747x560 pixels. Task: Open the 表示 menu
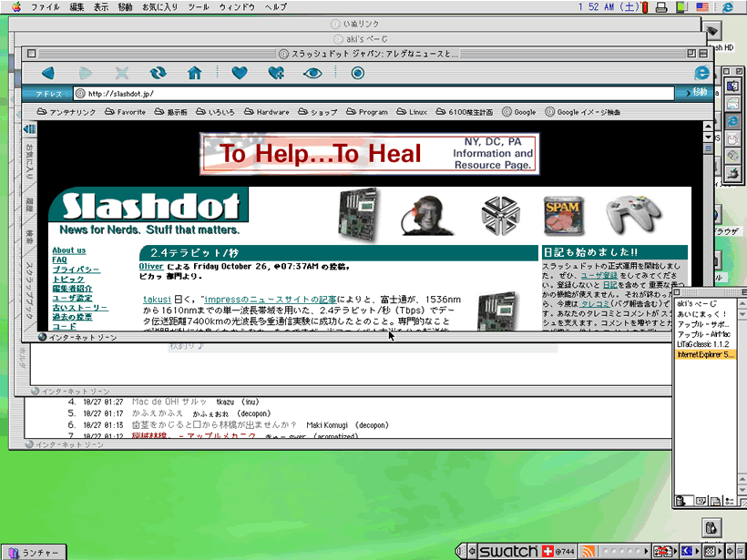pyautogui.click(x=101, y=6)
